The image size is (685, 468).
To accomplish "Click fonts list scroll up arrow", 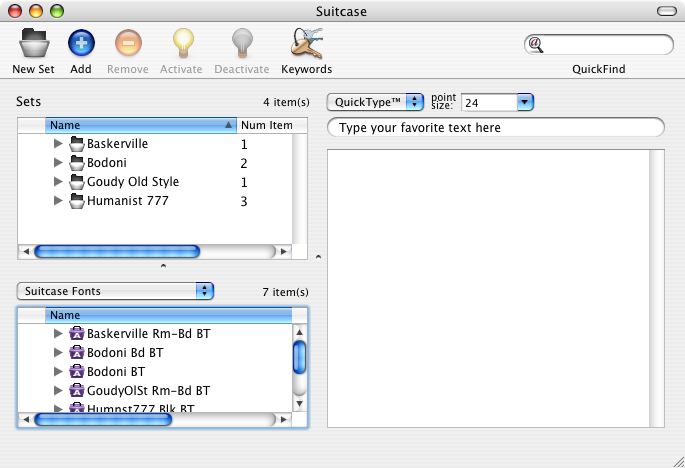I will (300, 332).
